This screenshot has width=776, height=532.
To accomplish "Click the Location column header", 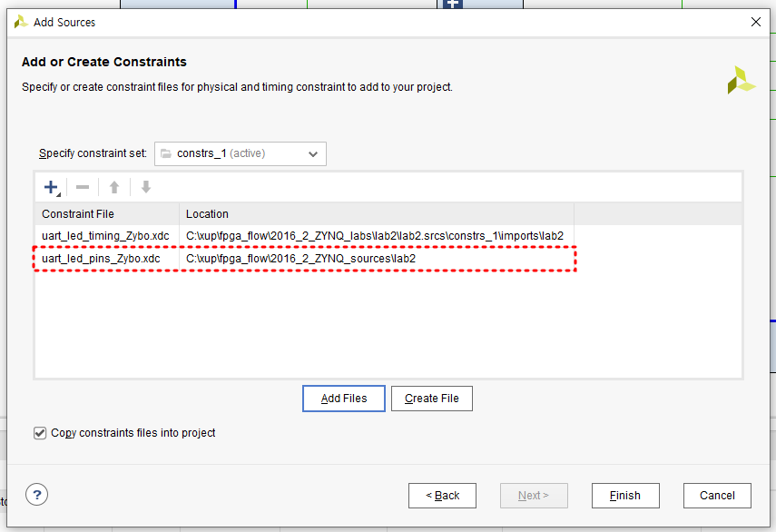I will (x=377, y=213).
